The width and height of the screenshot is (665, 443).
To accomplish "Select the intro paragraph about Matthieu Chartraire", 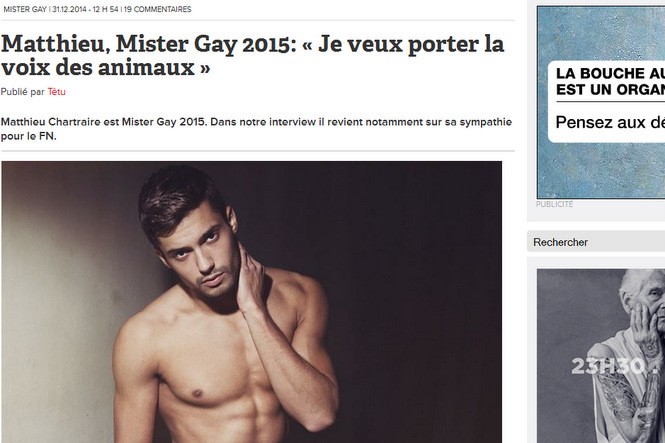I will pyautogui.click(x=256, y=129).
